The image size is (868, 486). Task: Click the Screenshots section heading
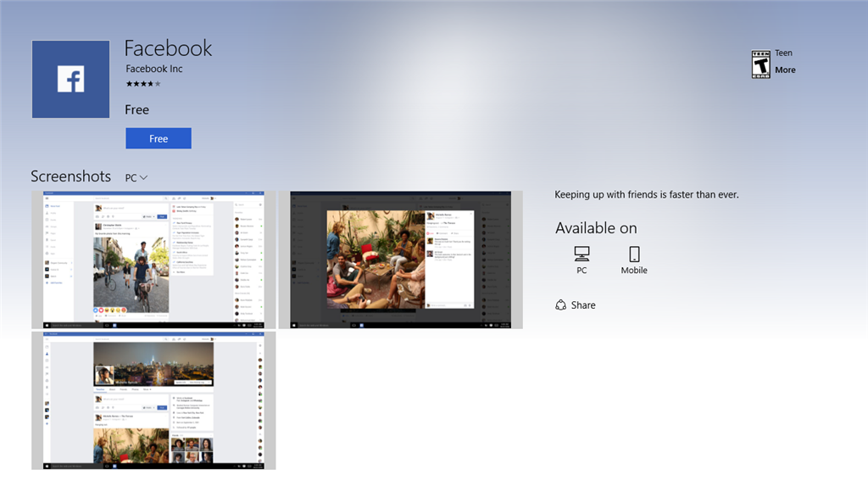click(71, 176)
